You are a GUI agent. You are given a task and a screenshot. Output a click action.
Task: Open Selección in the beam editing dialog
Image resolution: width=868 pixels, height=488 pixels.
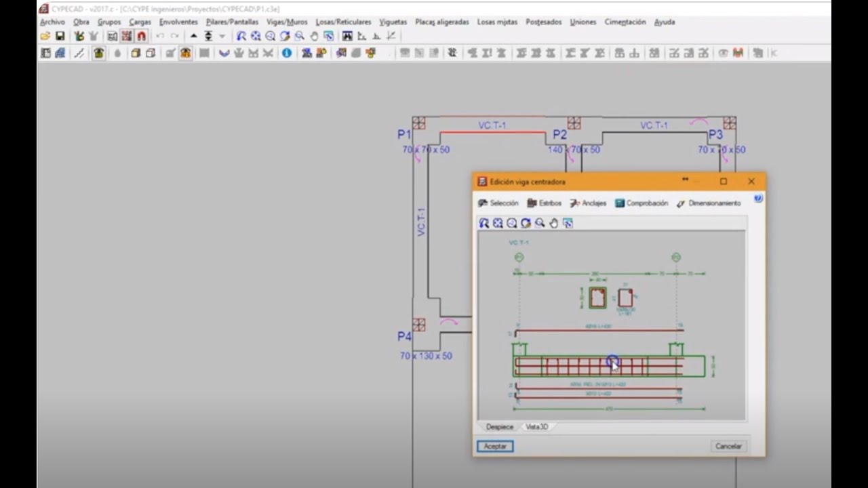(x=498, y=203)
